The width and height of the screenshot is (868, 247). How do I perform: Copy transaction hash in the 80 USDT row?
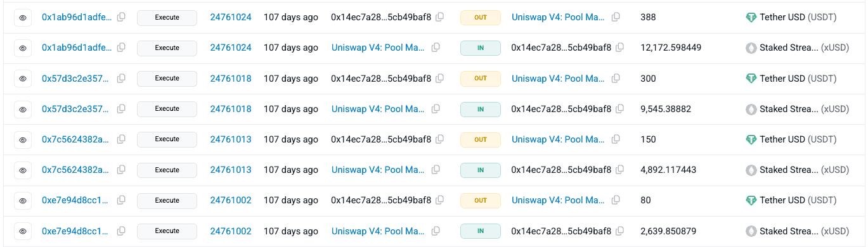coord(121,200)
